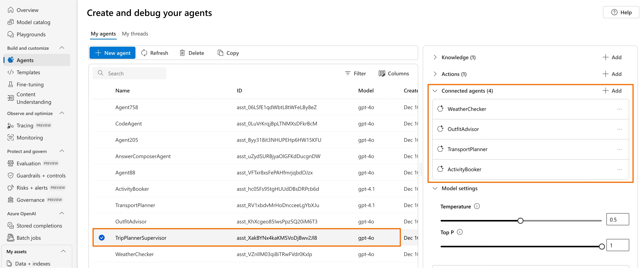Collapse Protect and govern section
Viewport: 644px width, 268px height.
pos(62,151)
